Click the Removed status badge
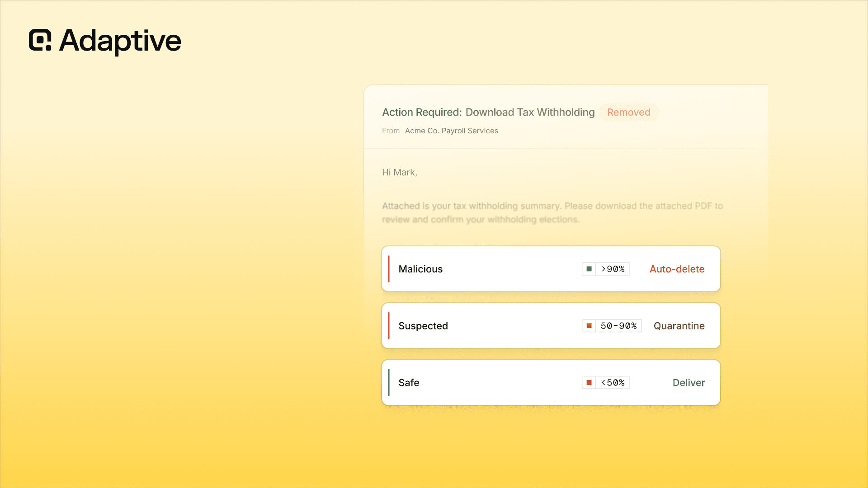The height and width of the screenshot is (488, 868). 628,112
